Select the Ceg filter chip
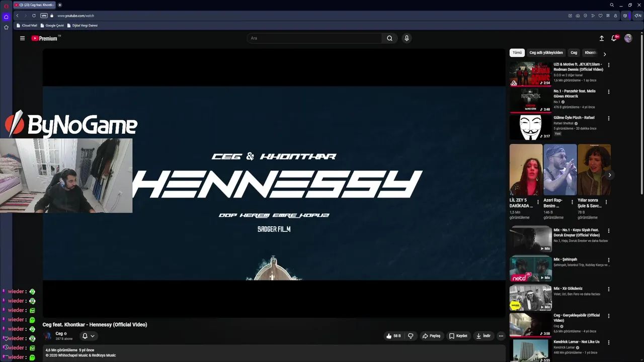 (574, 53)
